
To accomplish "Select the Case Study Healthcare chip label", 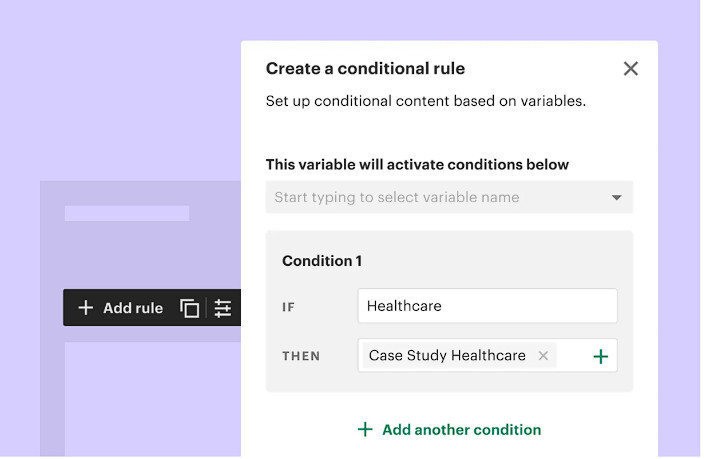I will 447,356.
